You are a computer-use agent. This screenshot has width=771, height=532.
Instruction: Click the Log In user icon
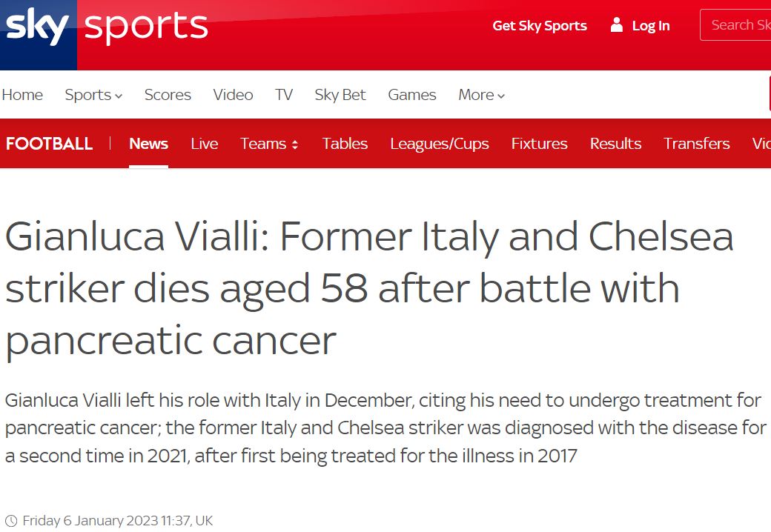[616, 26]
